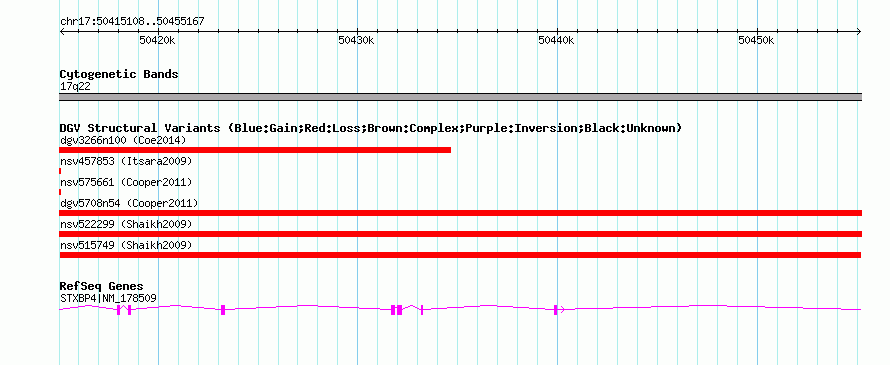The width and height of the screenshot is (890, 365).
Task: Open variant label nsv575661 (Cooper2011)
Action: pyautogui.click(x=126, y=182)
